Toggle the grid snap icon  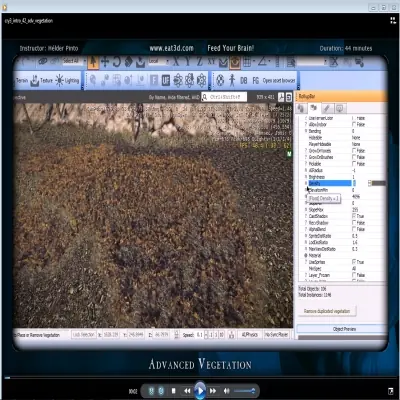click(x=247, y=62)
